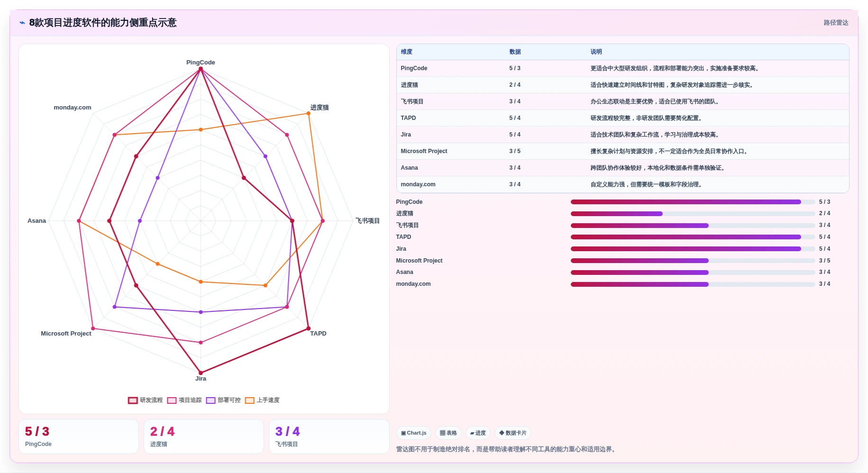
Task: Select the 表格 chip
Action: click(x=448, y=433)
